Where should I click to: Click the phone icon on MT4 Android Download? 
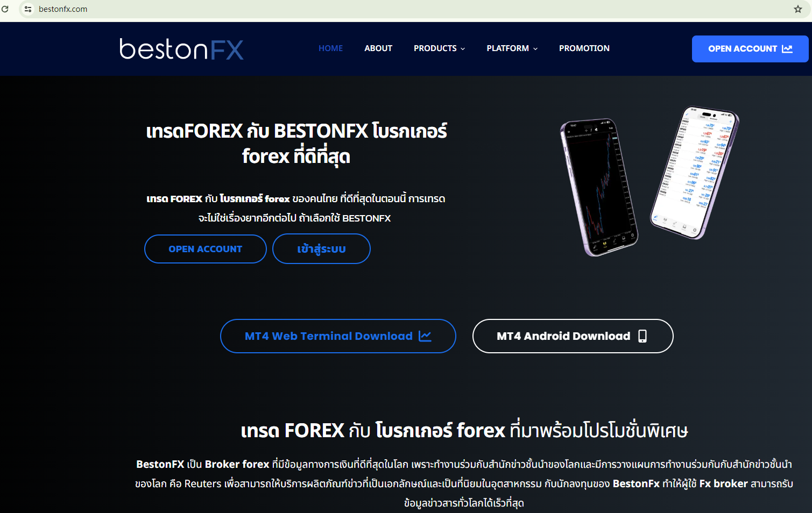tap(642, 336)
